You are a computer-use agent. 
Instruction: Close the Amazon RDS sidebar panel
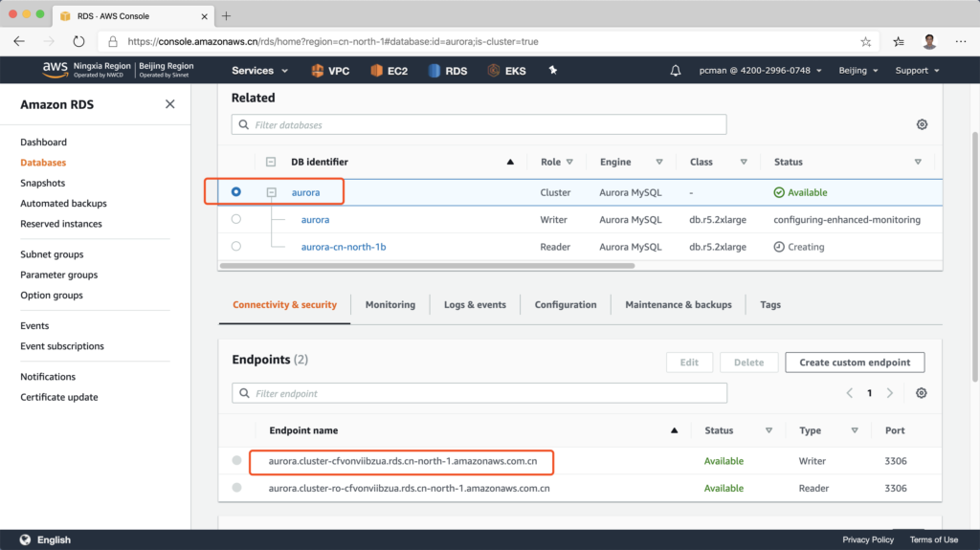(169, 104)
